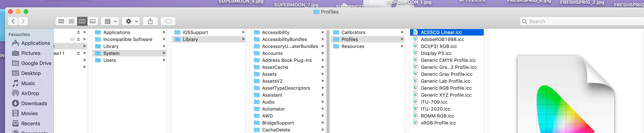Select the Automator folder
The width and height of the screenshot is (644, 133).
click(x=288, y=109)
